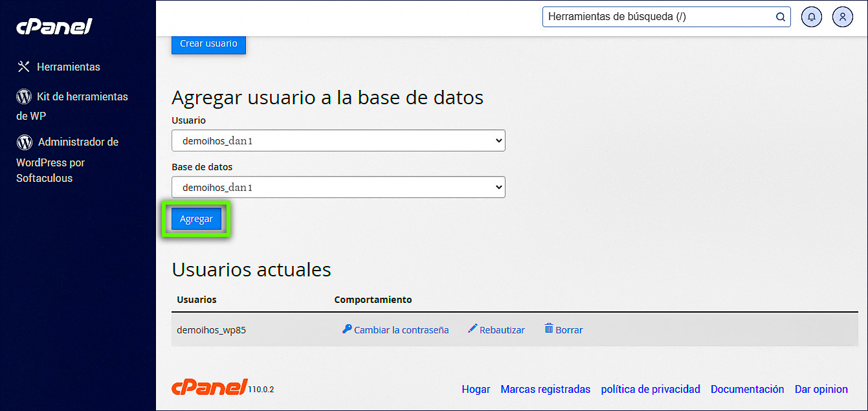The image size is (868, 411).
Task: Select the wrench icon beside Herramientas
Action: 24,66
